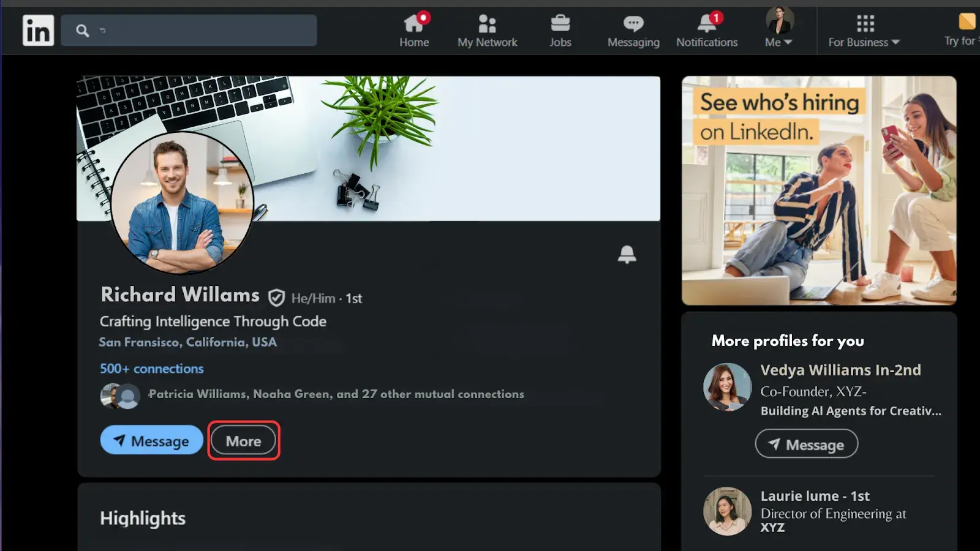Send a message to Richard Willams
This screenshot has height=551, width=980.
click(151, 440)
